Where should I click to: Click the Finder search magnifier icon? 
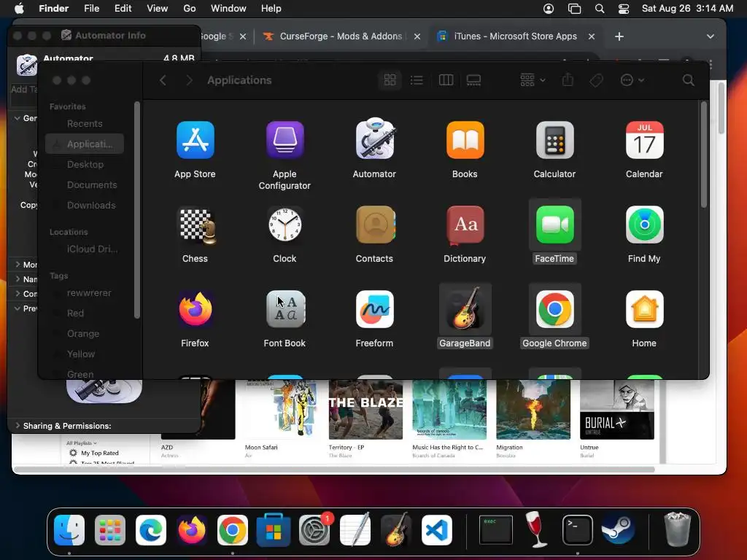tap(688, 80)
